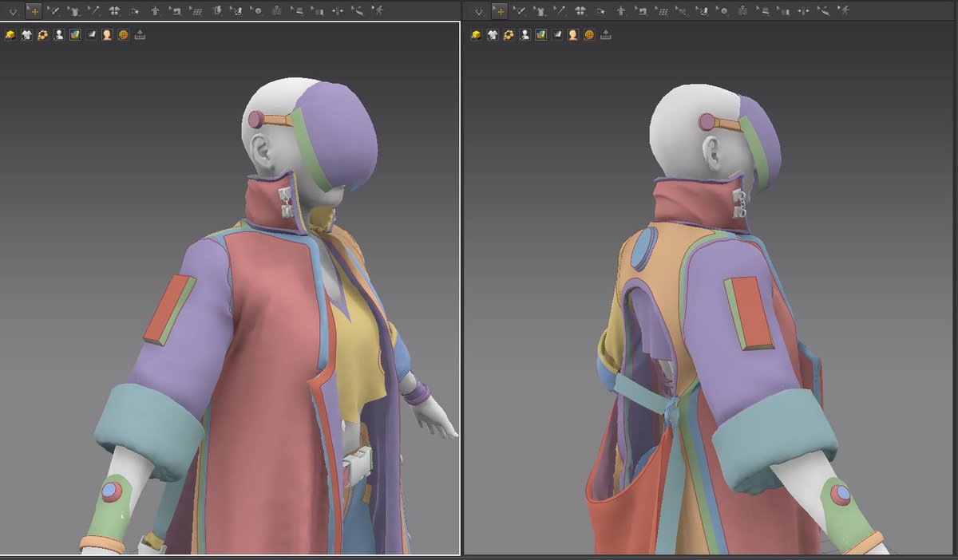Click the export upload icon in right viewport
The image size is (958, 560).
tap(605, 35)
